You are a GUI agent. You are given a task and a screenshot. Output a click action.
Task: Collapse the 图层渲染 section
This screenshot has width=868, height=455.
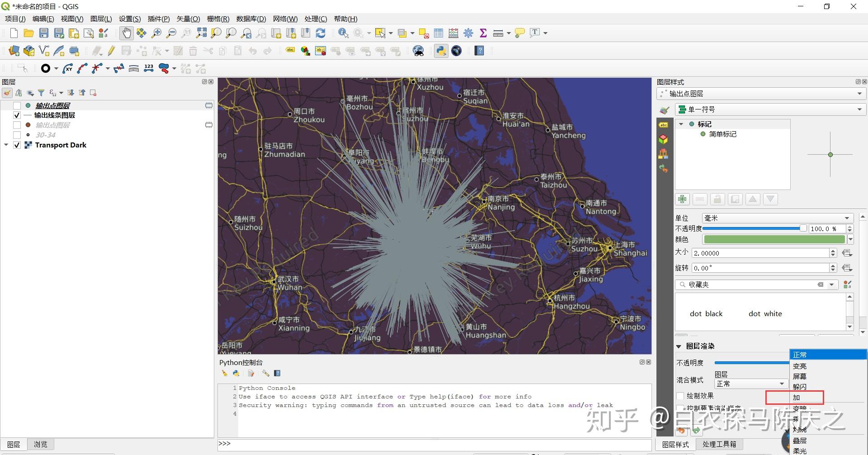(679, 346)
